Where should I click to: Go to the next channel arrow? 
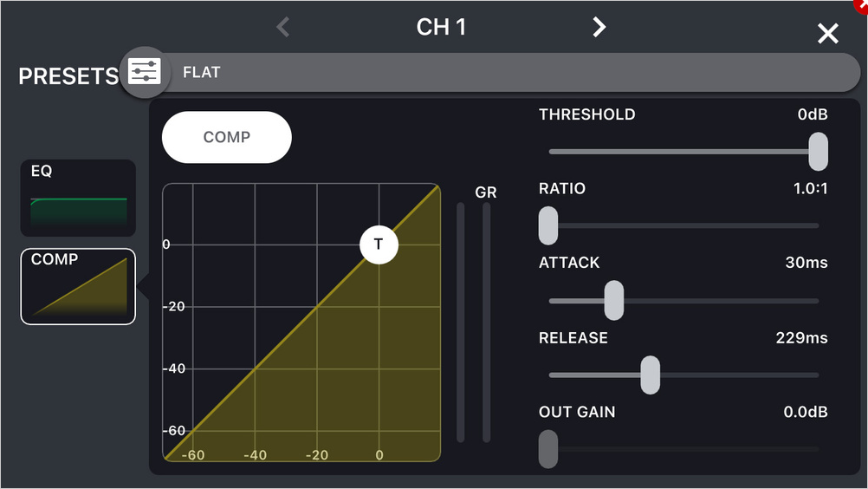pyautogui.click(x=599, y=27)
